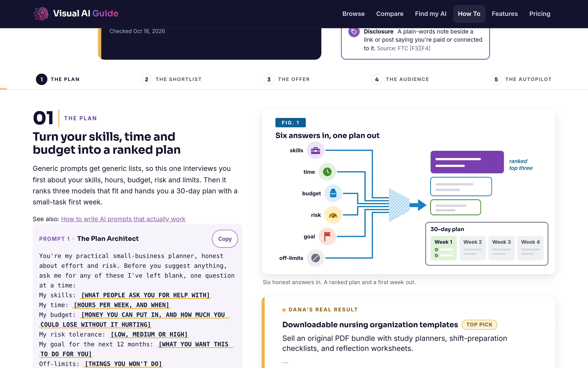Screen dimensions: 588x368
Task: Click the blue-outlined second ranked card
Action: click(x=461, y=186)
